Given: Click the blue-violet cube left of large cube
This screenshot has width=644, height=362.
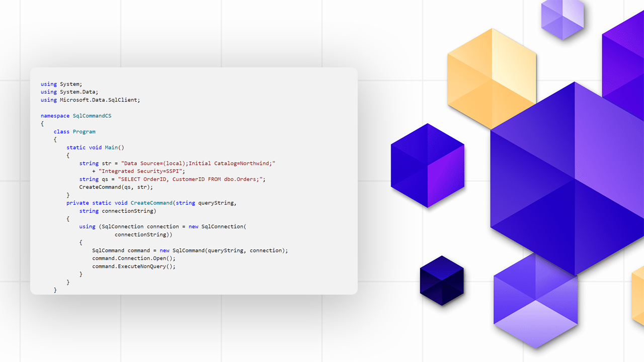Looking at the screenshot, I should point(427,165).
